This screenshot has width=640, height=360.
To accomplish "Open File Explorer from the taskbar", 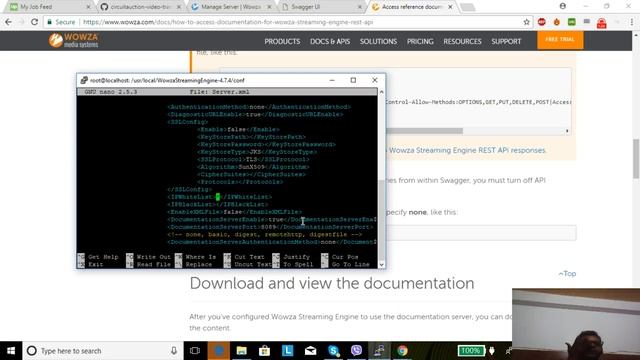I will coord(242,351).
